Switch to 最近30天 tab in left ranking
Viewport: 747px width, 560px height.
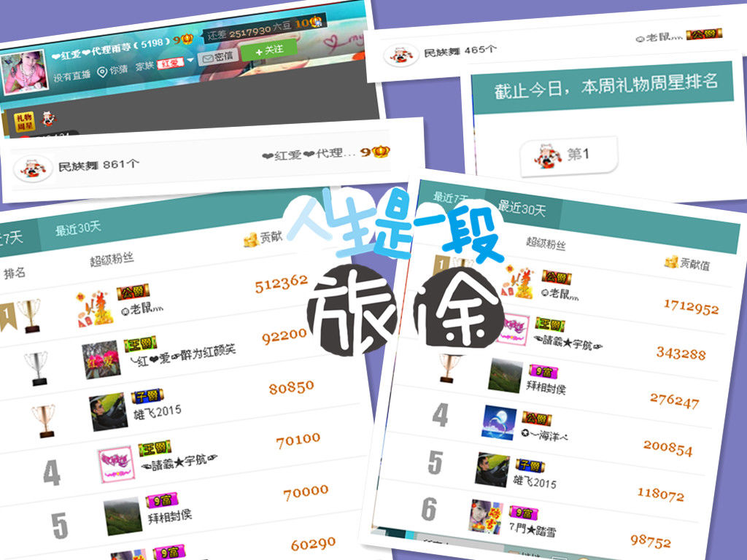pyautogui.click(x=78, y=228)
